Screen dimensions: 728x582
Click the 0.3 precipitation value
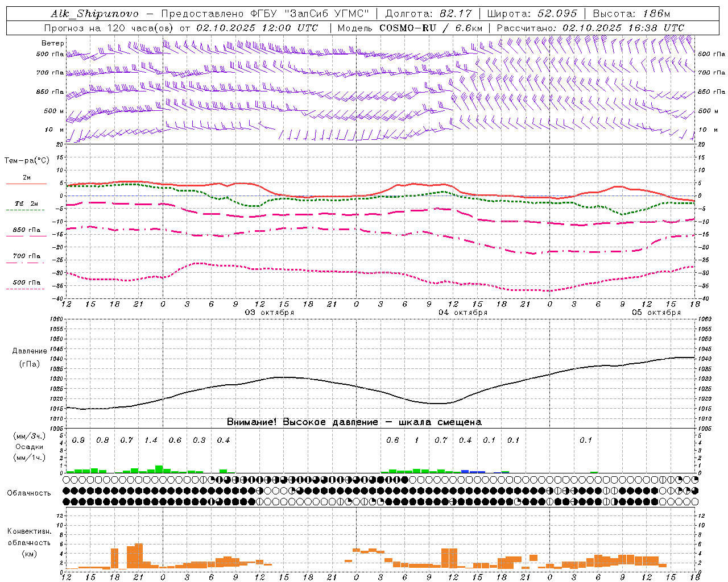click(199, 440)
